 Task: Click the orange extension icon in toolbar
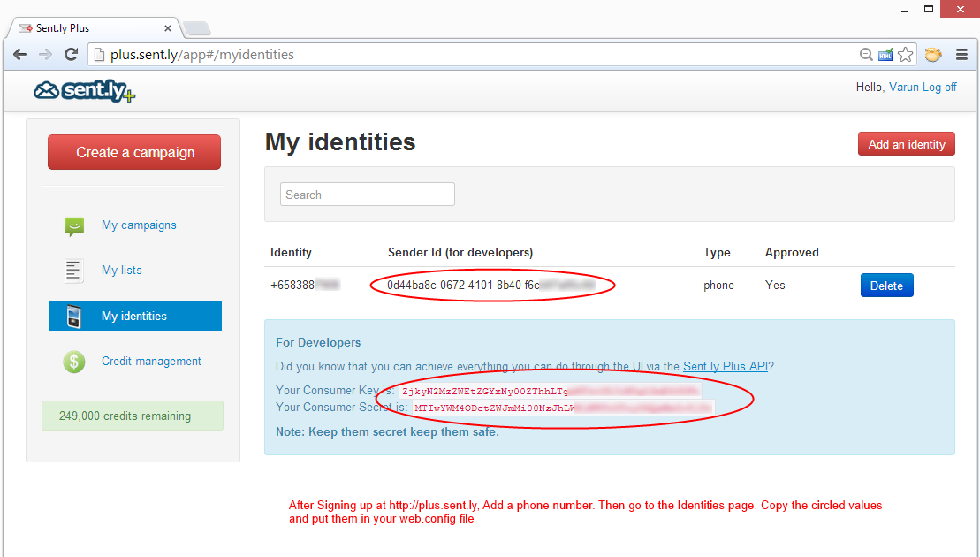tap(933, 55)
